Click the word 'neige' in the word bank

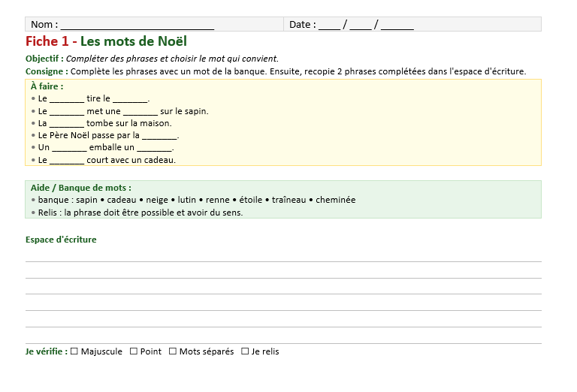[158, 201]
